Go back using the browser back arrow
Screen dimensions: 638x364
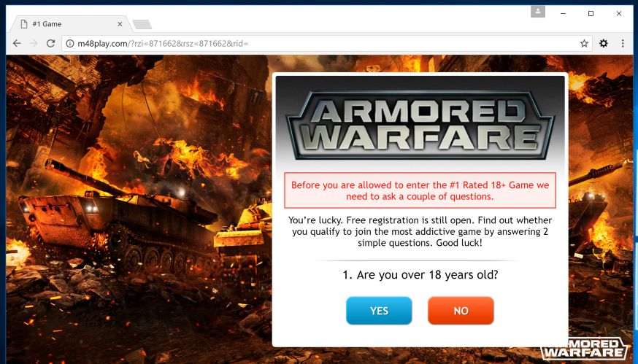click(x=17, y=43)
